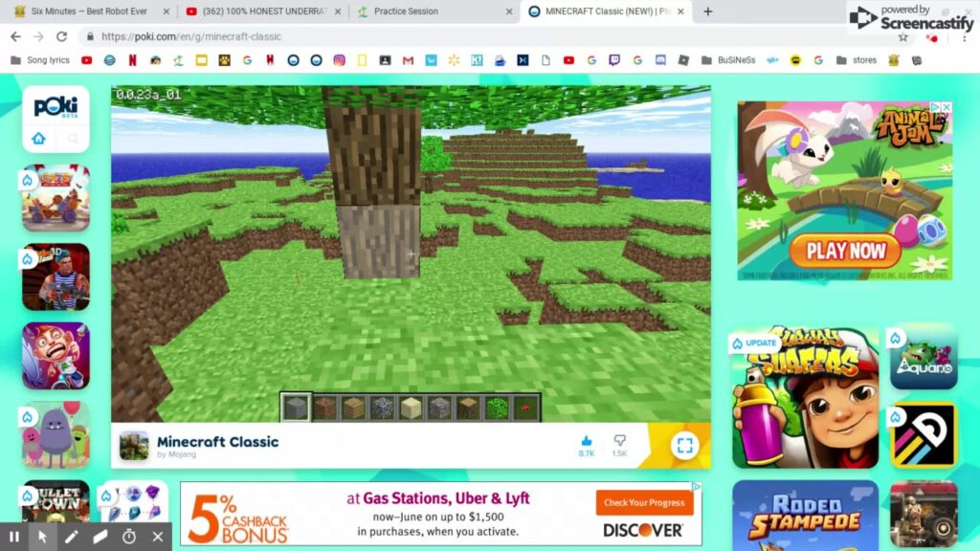Screen dimensions: 980x551
Task: Select the wood log block in the hotbar
Action: tap(468, 408)
